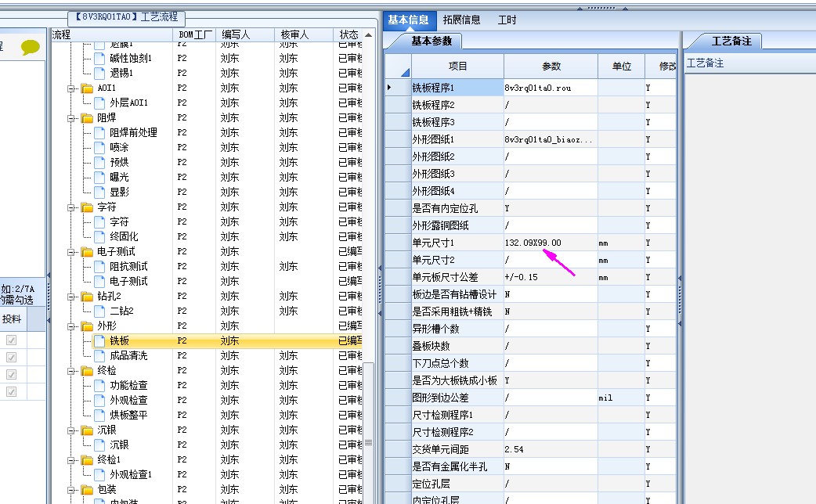Click the 核审人 column header
The width and height of the screenshot is (816, 504).
coord(304,34)
